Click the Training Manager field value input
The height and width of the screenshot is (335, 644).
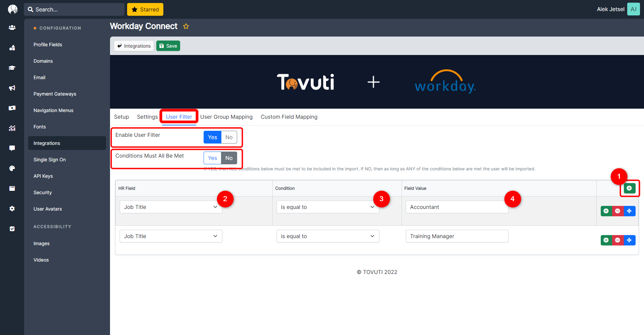457,236
